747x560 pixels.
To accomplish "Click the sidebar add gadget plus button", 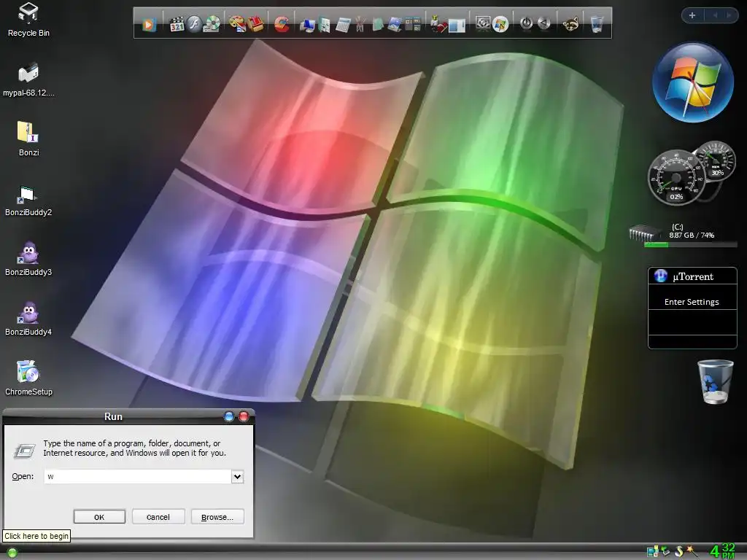I will (x=692, y=15).
